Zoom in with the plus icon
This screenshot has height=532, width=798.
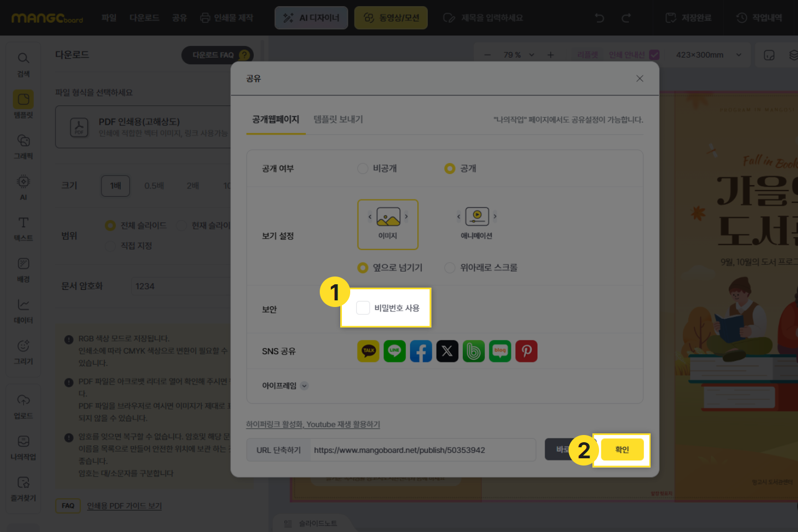[550, 55]
